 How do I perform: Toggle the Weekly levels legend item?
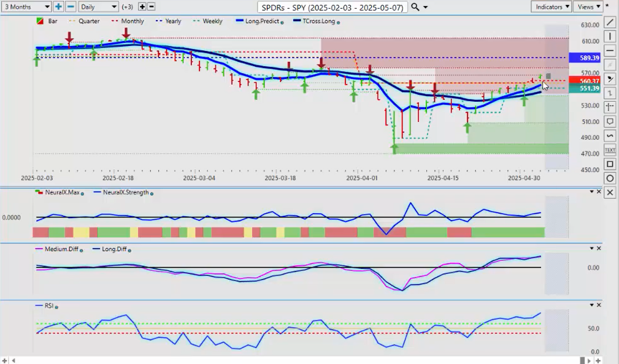tap(209, 21)
